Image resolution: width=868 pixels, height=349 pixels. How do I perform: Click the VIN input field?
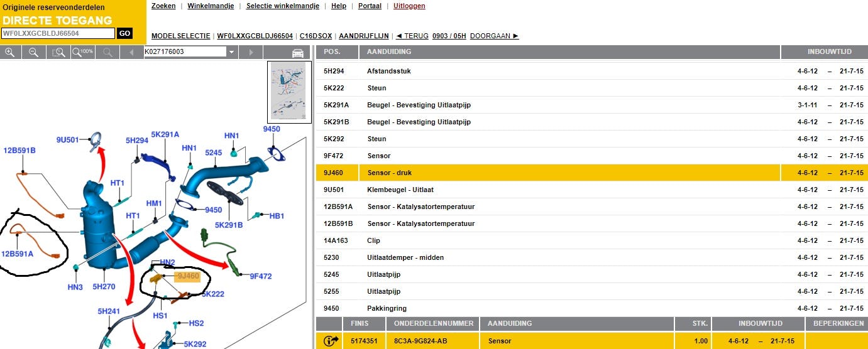click(x=58, y=33)
